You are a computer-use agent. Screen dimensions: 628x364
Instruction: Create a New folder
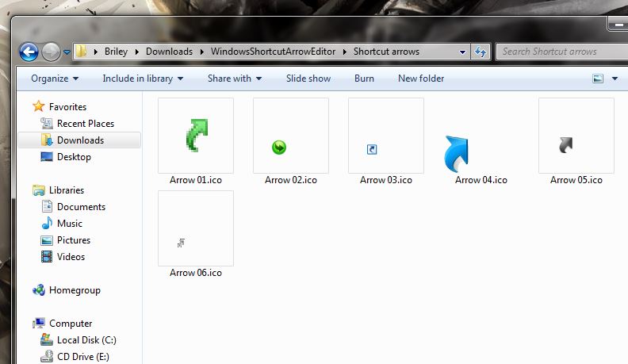421,79
